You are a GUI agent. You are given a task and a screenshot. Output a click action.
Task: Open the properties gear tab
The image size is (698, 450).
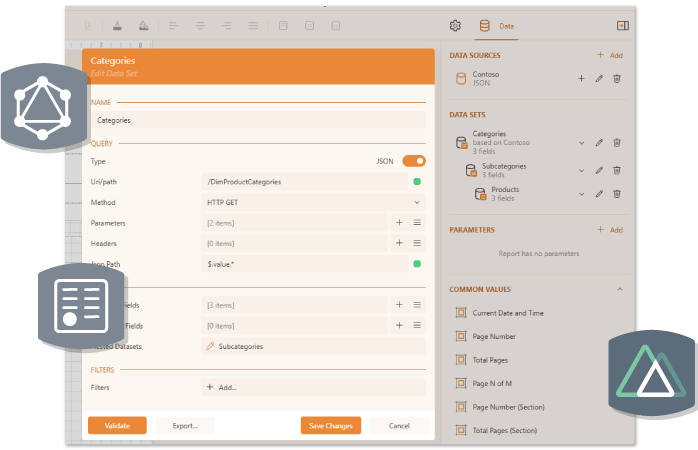tap(455, 26)
